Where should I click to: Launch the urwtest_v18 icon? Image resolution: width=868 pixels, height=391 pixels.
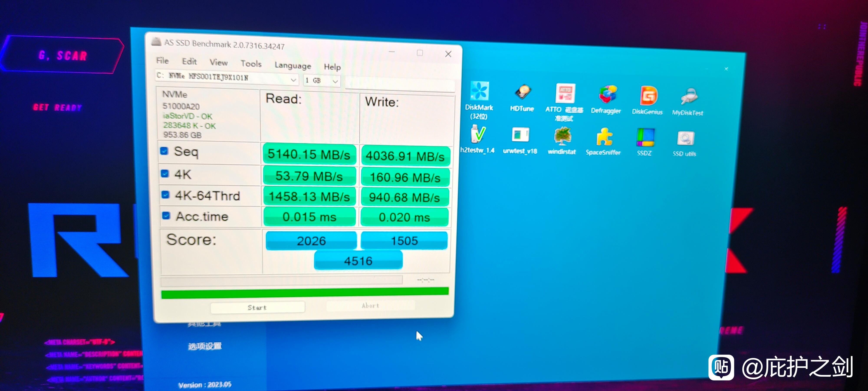tap(520, 135)
